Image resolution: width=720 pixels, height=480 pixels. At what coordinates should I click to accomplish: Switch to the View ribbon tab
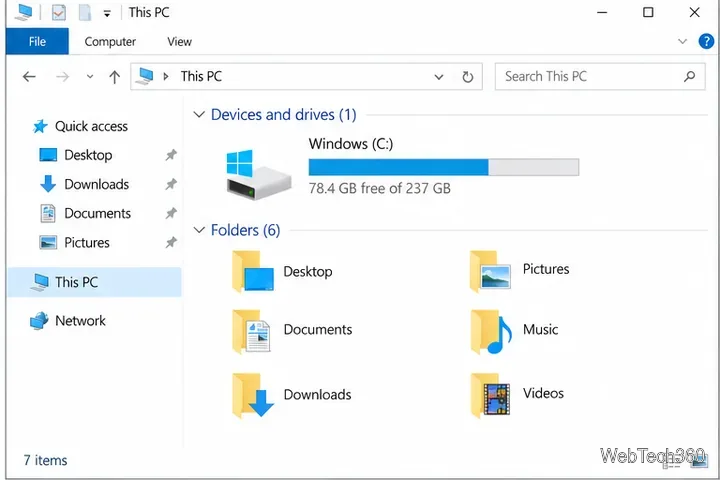click(x=179, y=42)
